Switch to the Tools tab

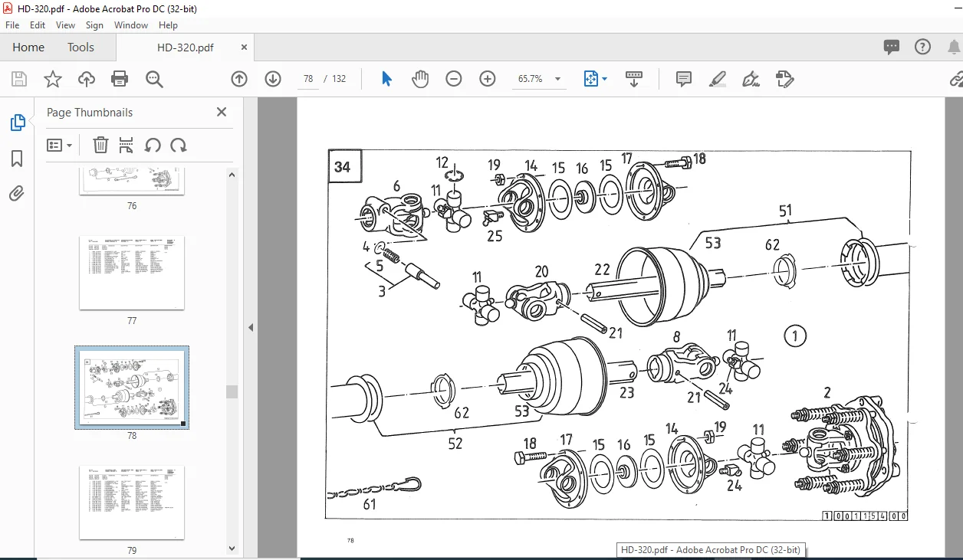[x=81, y=47]
